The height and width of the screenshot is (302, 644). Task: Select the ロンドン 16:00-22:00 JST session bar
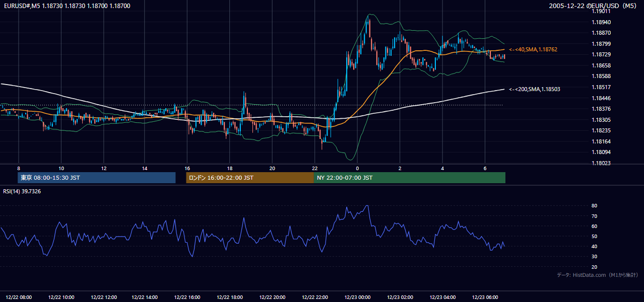pos(250,178)
